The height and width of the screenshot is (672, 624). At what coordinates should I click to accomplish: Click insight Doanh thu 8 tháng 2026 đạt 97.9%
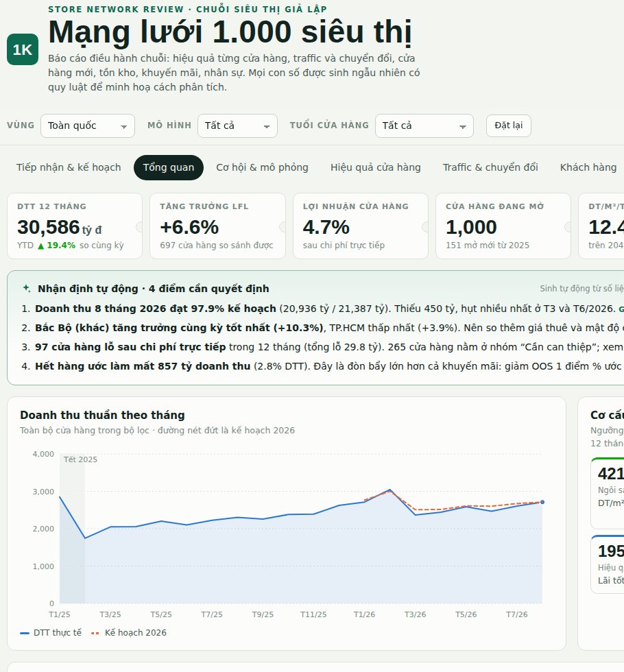(156, 309)
